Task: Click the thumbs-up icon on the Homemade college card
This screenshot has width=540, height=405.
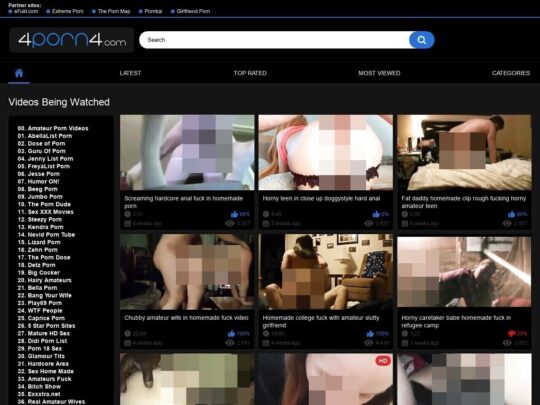Action: (370, 333)
